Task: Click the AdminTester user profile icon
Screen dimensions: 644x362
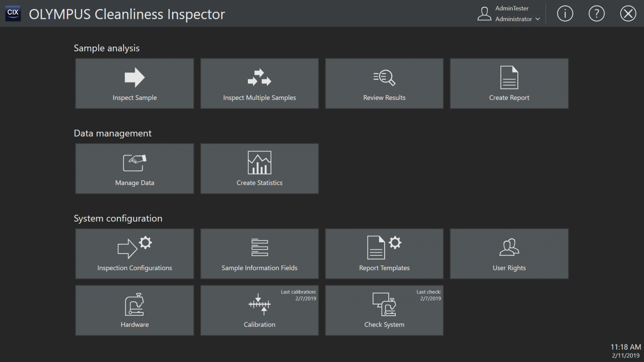Action: coord(484,14)
